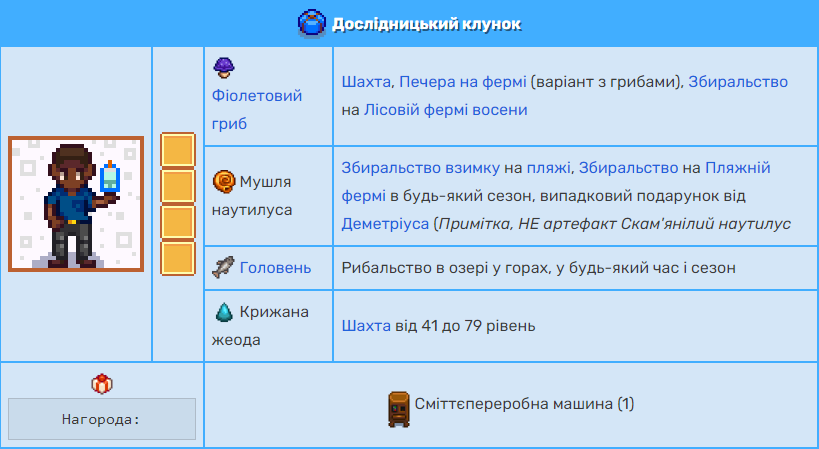The height and width of the screenshot is (449, 819).
Task: Click the Нагорода label box
Action: [x=102, y=419]
